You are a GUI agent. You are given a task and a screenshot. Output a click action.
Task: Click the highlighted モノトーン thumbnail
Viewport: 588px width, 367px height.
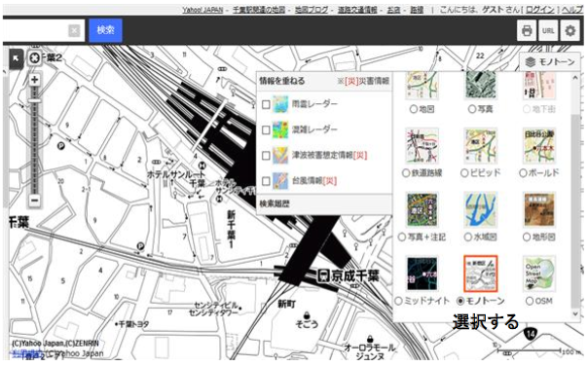click(x=480, y=274)
